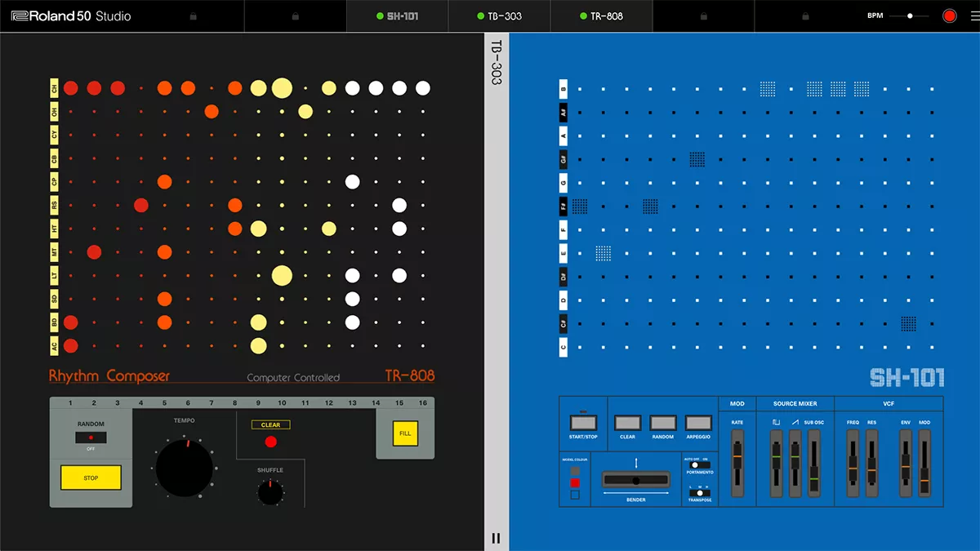This screenshot has height=551, width=980.
Task: Click the sawtooth wave icon in SOURCE MIXER
Action: tap(795, 423)
